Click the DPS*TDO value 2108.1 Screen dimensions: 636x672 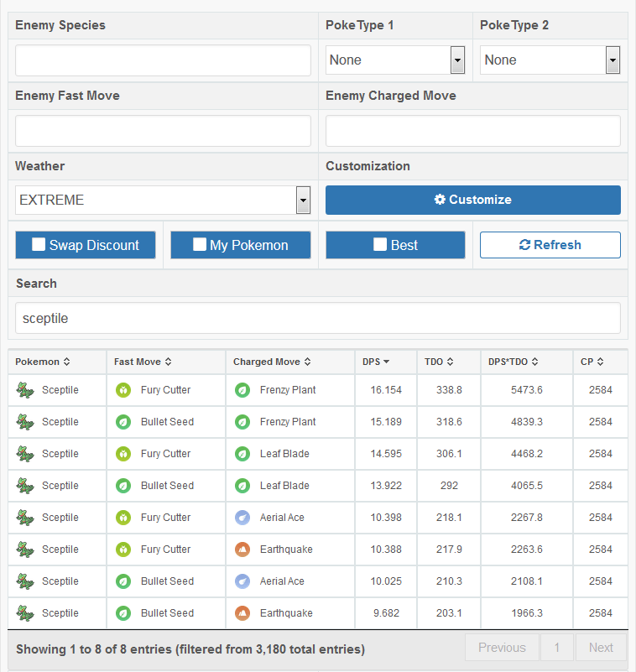[x=527, y=581]
